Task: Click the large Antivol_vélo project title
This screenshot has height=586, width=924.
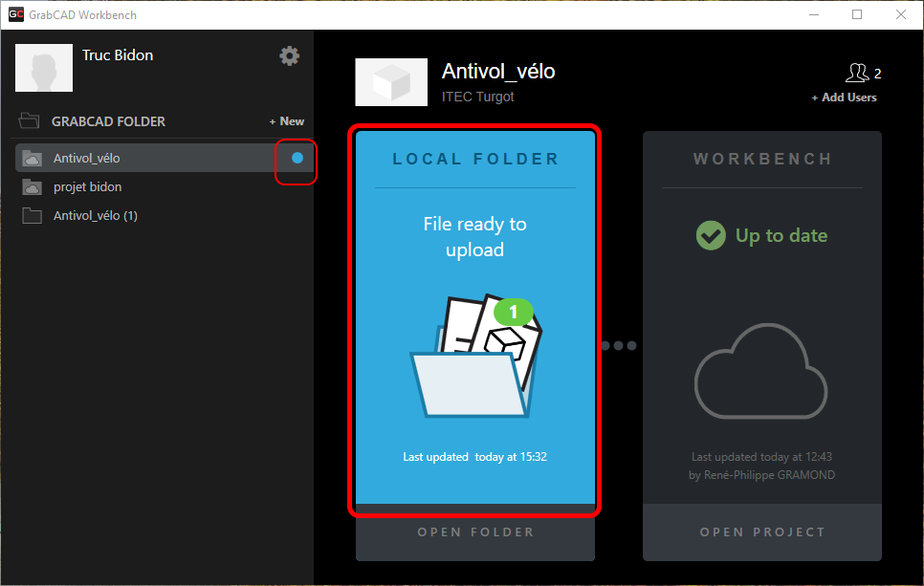Action: click(x=498, y=72)
